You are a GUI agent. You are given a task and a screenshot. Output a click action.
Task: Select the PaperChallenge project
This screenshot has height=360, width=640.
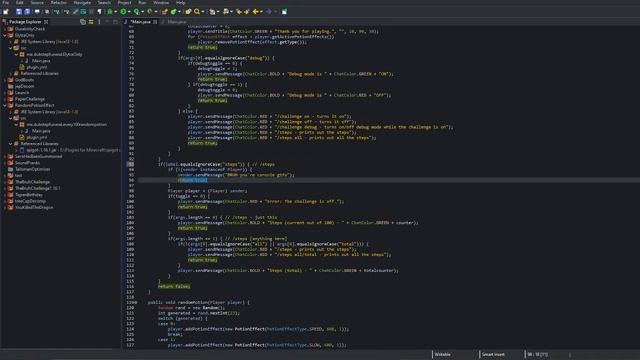coord(30,99)
